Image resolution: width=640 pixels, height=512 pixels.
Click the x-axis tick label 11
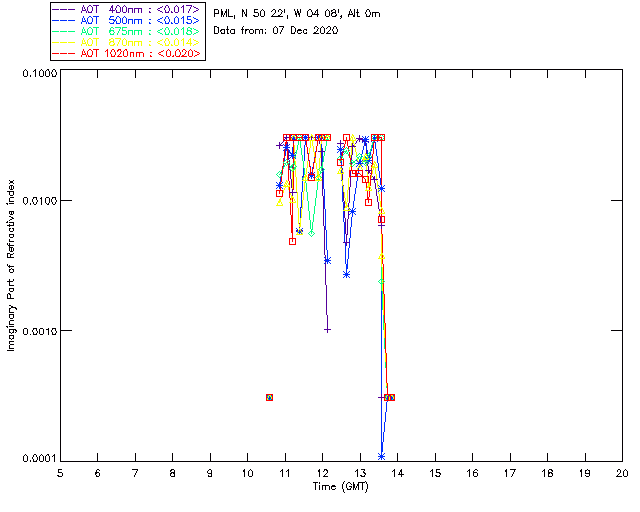(285, 473)
